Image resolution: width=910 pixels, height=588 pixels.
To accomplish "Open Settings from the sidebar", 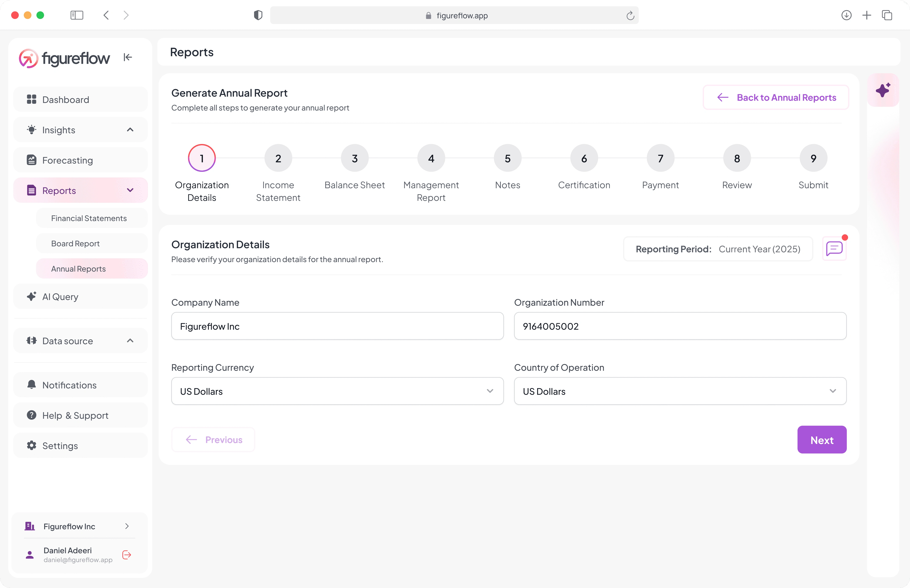I will tap(81, 445).
